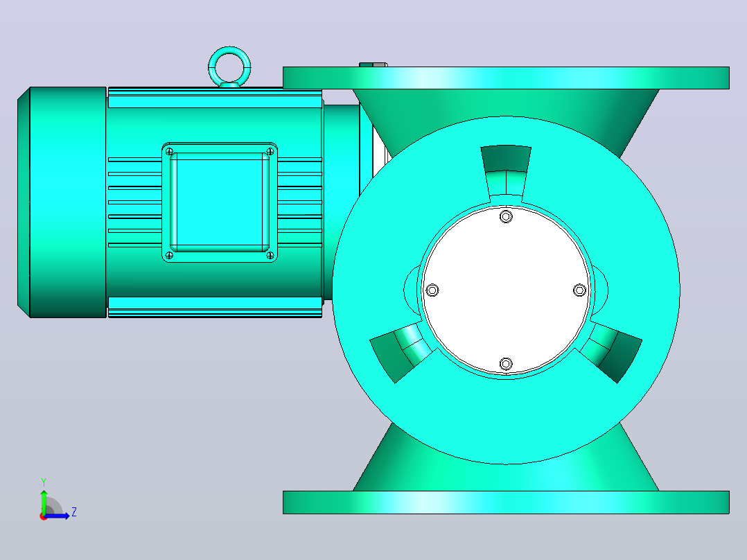Select the upper inlet cone of valve

[506, 103]
